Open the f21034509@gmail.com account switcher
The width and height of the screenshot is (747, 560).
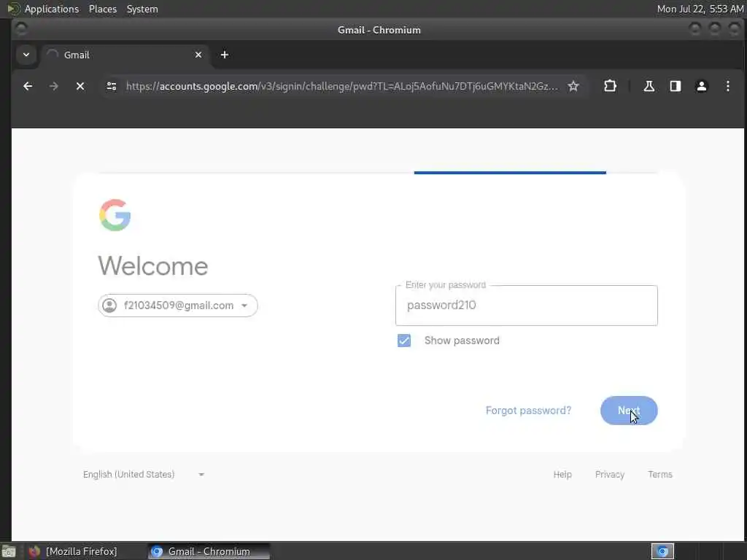(x=178, y=306)
